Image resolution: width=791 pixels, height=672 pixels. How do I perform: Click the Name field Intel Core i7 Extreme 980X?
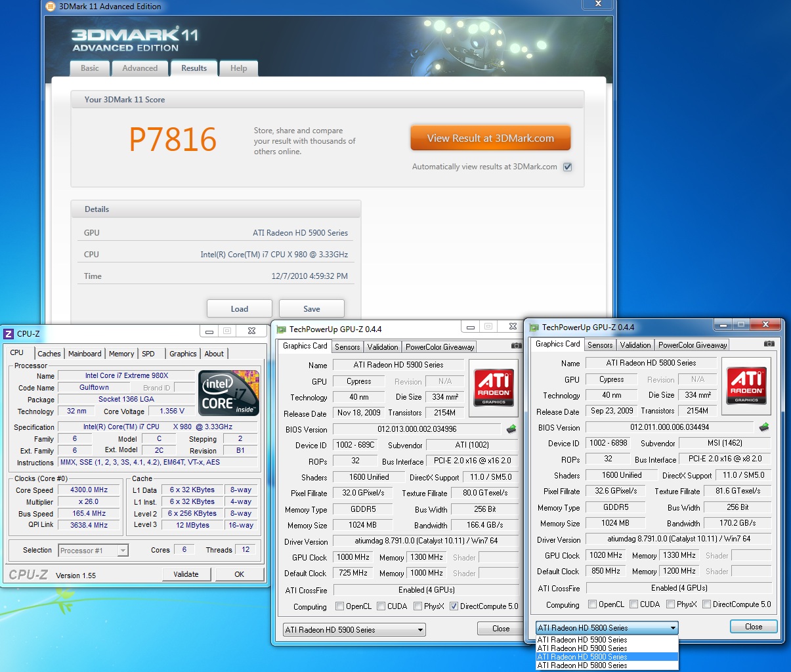coord(127,376)
